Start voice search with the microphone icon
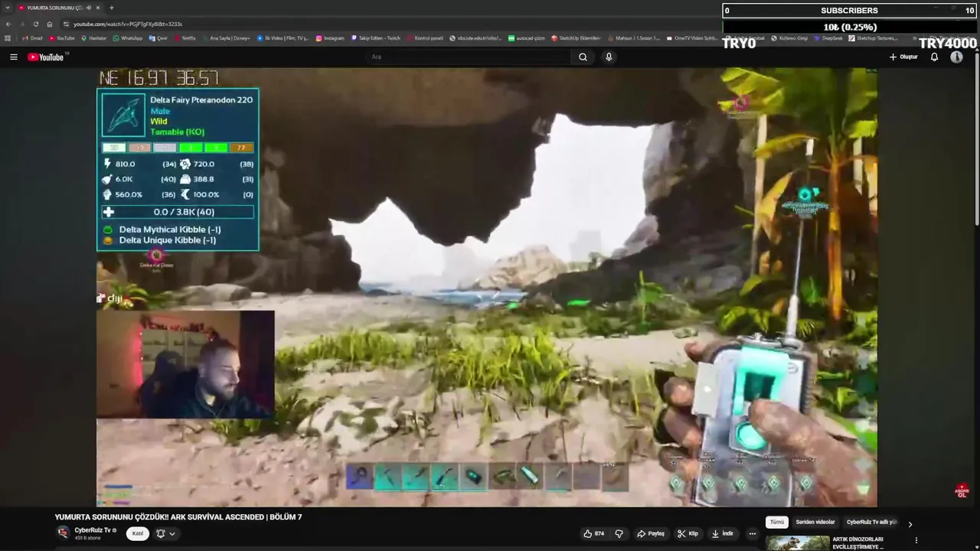The image size is (980, 551). (609, 57)
